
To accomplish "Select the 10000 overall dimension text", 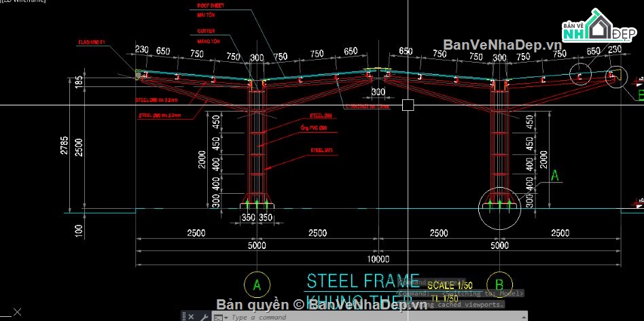I will (x=378, y=259).
